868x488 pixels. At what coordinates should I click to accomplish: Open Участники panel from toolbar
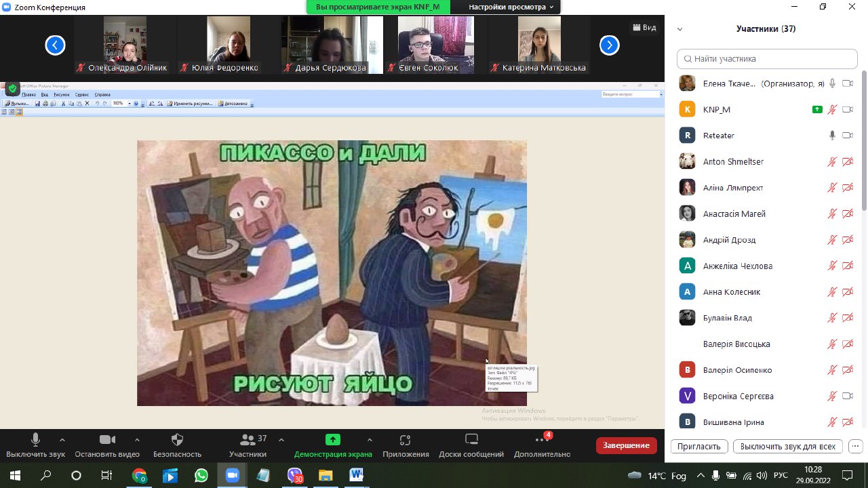[x=248, y=446]
